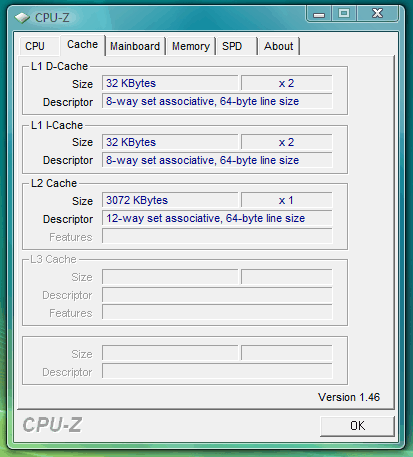The image size is (413, 457).
Task: Click the OK button
Action: pyautogui.click(x=357, y=426)
